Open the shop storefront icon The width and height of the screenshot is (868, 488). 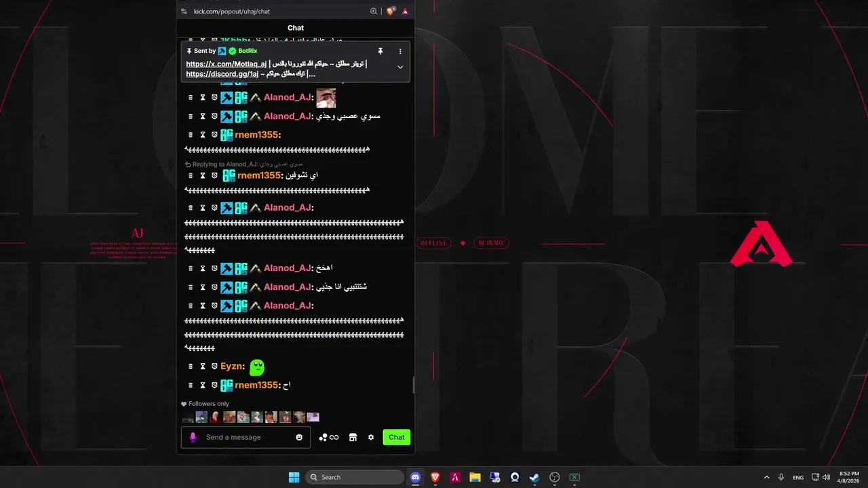point(353,437)
